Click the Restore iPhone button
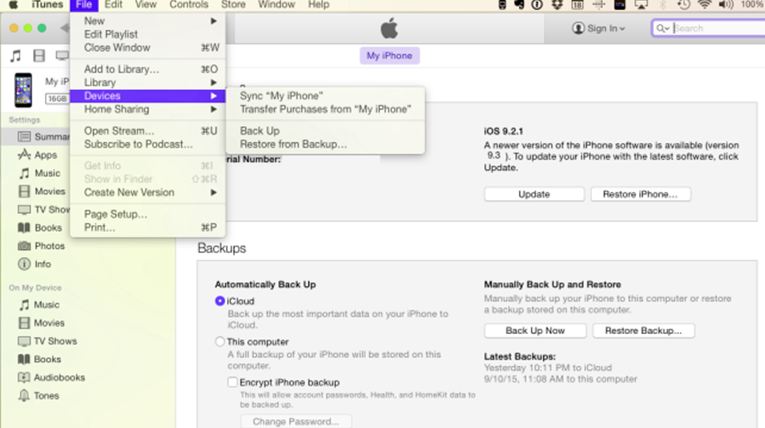Screen dimensions: 765x428 (640, 194)
